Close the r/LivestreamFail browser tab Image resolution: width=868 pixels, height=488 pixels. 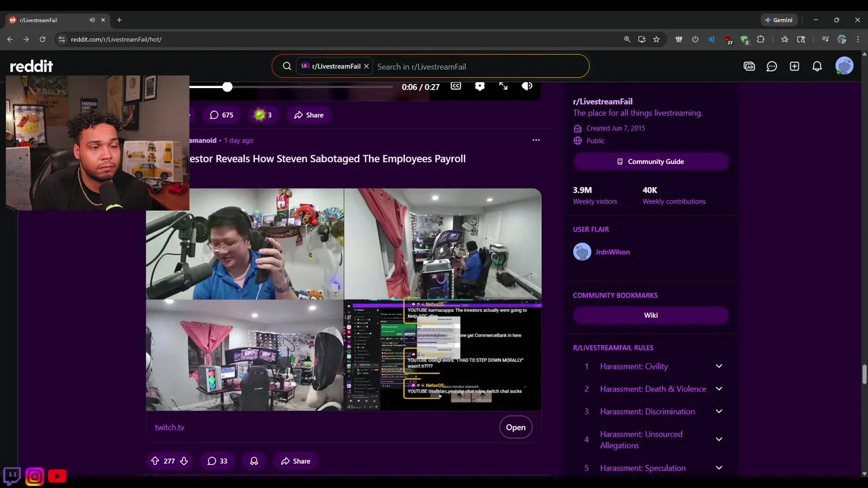point(102,20)
